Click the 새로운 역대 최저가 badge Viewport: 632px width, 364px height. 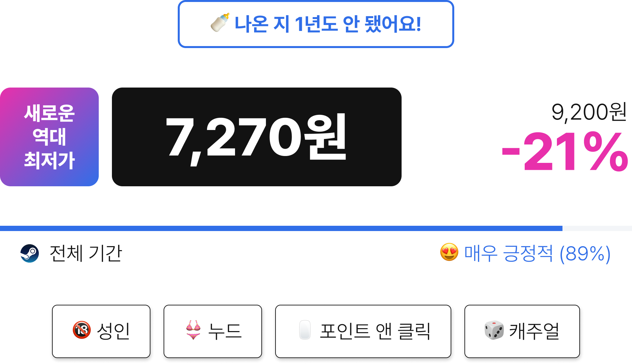[49, 137]
